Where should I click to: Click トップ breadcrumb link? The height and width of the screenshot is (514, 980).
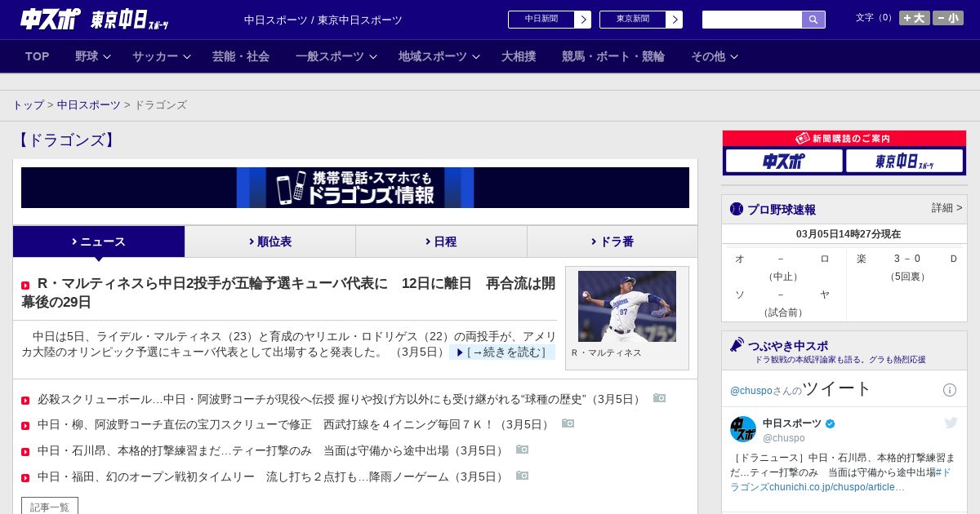28,105
